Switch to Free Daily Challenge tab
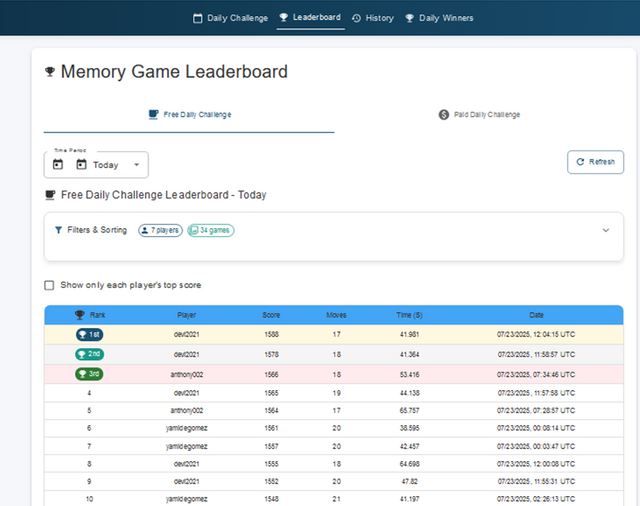This screenshot has height=506, width=640. click(189, 115)
